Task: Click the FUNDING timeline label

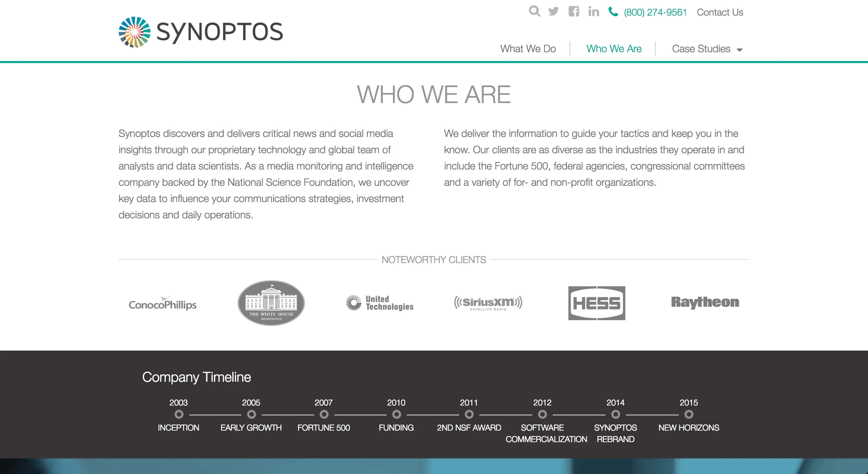Action: (x=396, y=428)
